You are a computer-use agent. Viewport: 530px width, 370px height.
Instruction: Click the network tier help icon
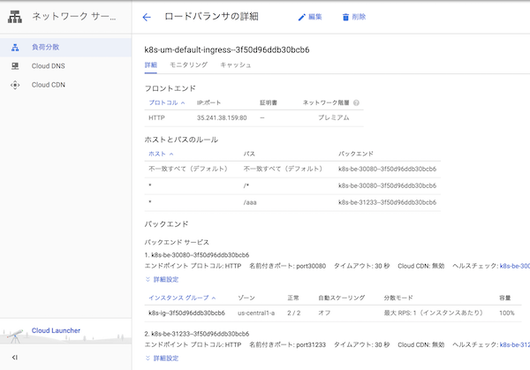pos(356,103)
